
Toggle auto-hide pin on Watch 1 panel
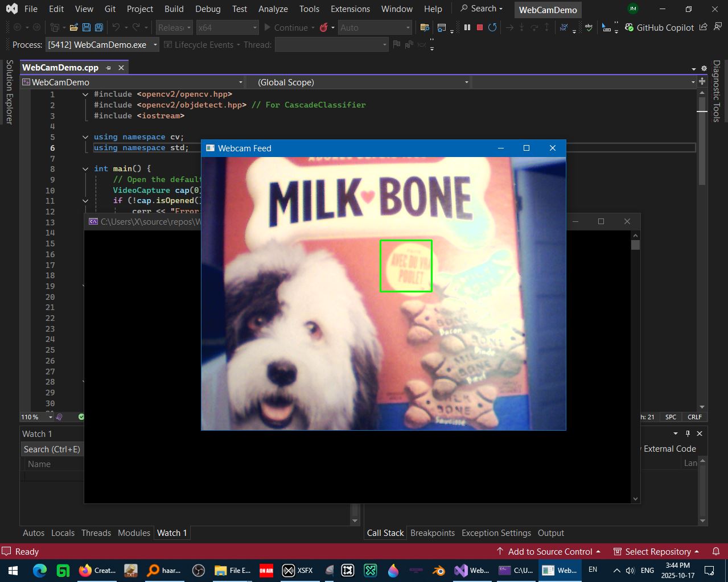pyautogui.click(x=688, y=434)
